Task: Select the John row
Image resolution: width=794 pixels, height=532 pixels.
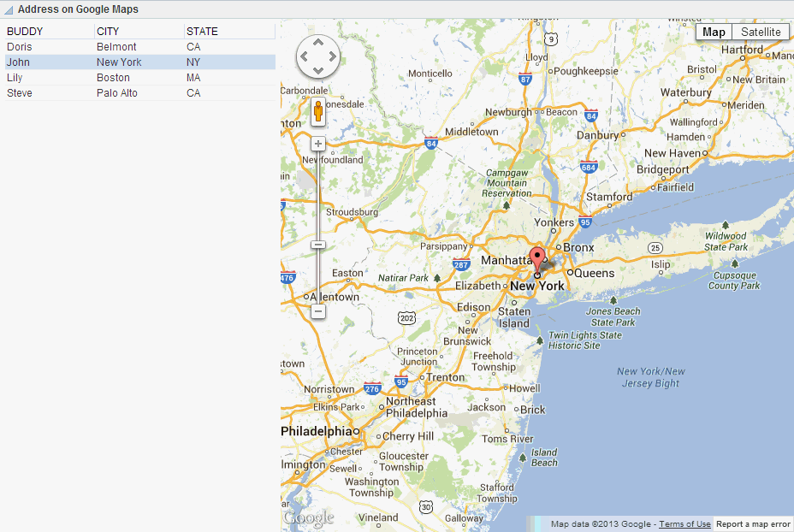Action: coord(140,62)
